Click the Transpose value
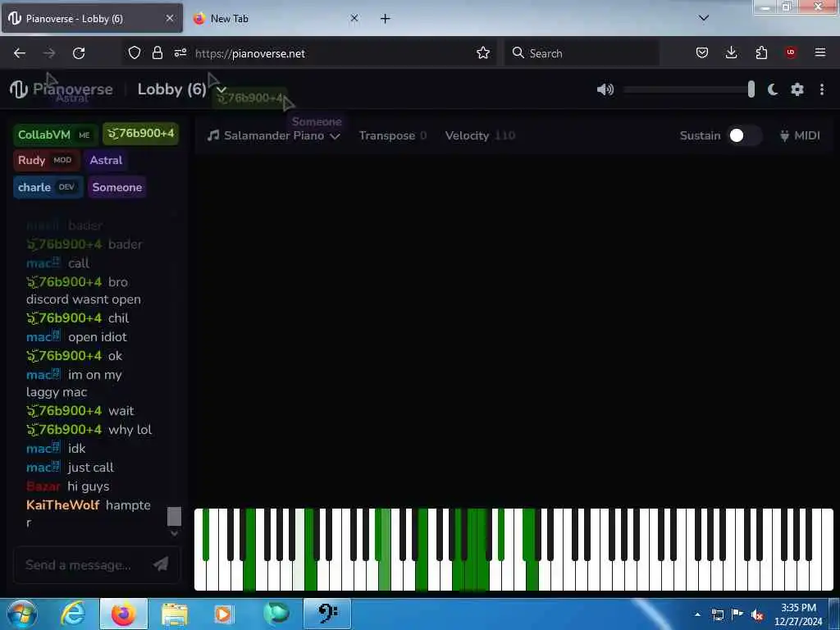Viewport: 840px width, 630px height. pos(423,135)
